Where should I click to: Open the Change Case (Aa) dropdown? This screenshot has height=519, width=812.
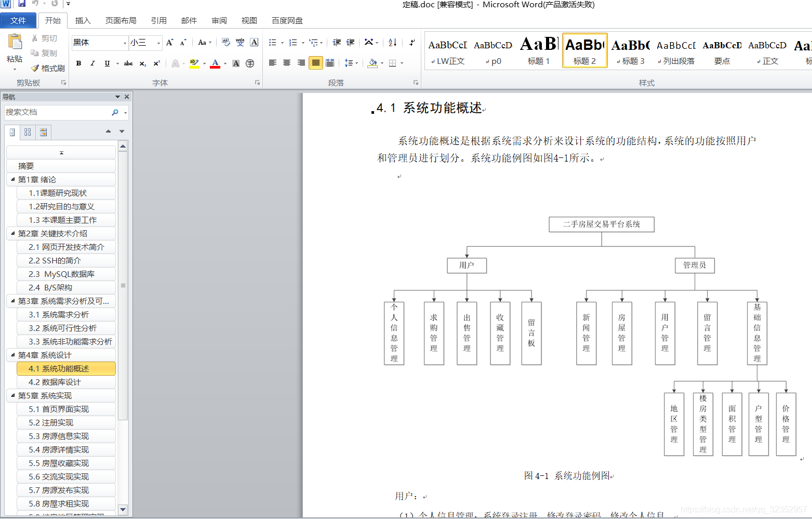click(x=205, y=43)
